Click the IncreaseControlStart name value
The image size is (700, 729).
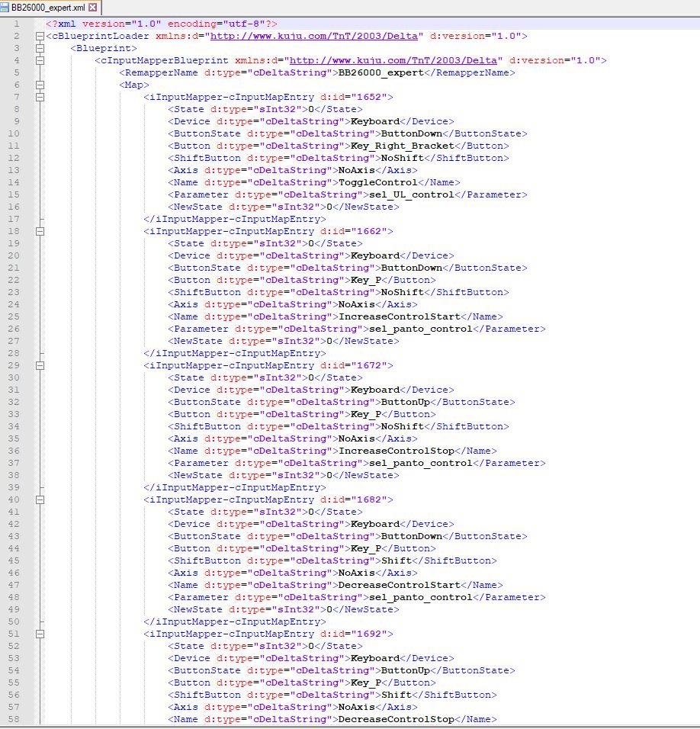[x=400, y=316]
